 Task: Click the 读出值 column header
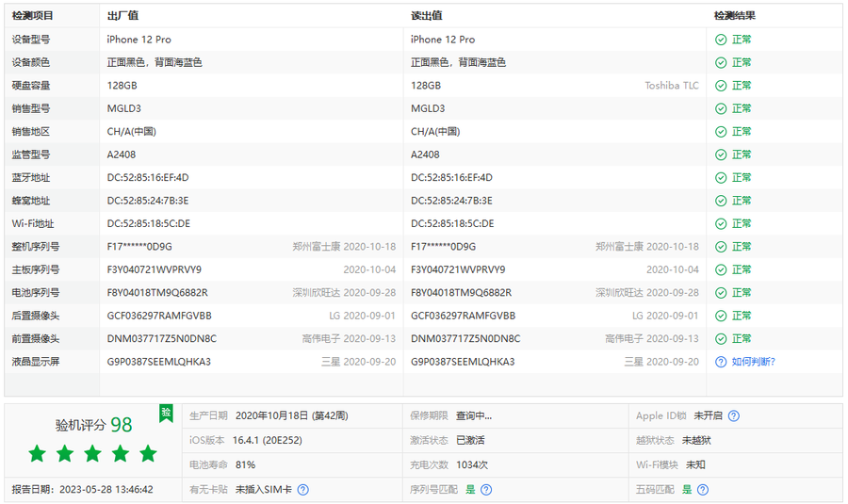click(426, 16)
